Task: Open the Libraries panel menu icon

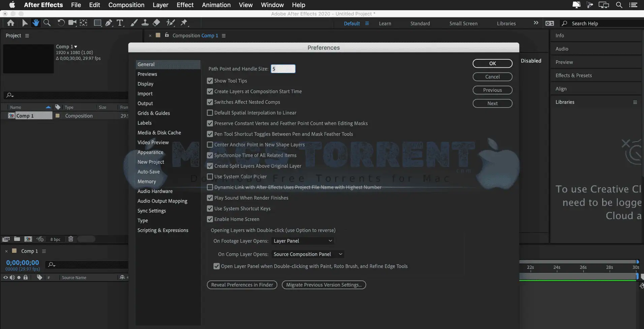Action: pyautogui.click(x=635, y=102)
